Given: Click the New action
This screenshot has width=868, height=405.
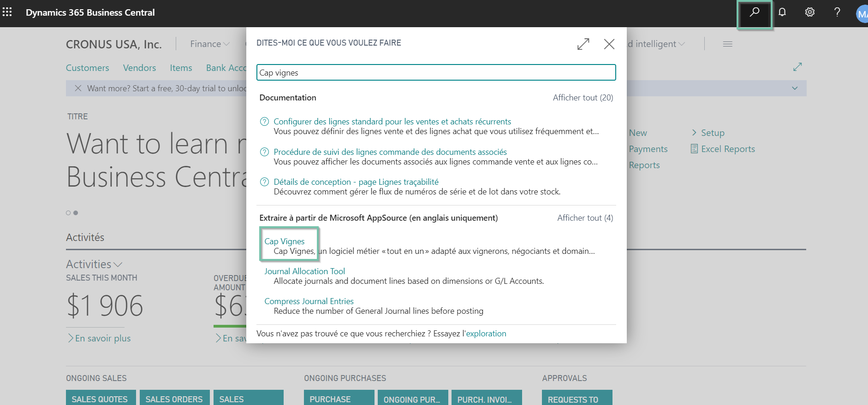Looking at the screenshot, I should [x=638, y=133].
